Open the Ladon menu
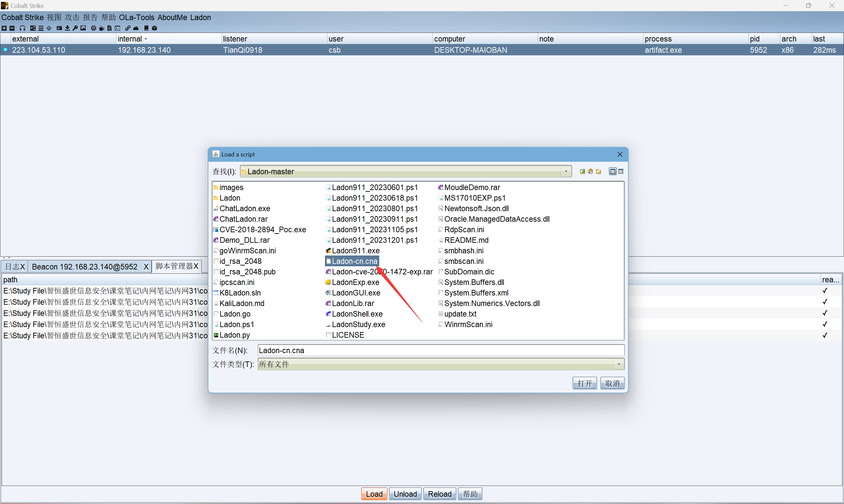Image resolution: width=844 pixels, height=504 pixels. pos(200,17)
